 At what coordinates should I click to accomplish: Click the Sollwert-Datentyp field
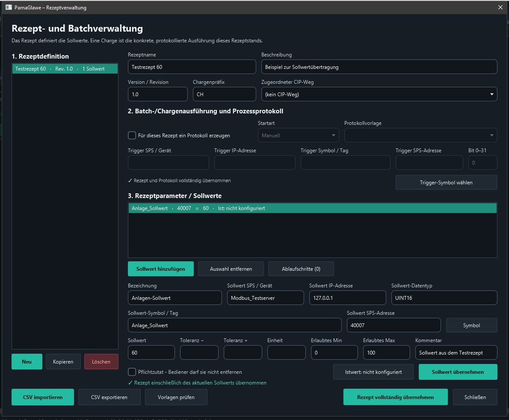(444, 298)
